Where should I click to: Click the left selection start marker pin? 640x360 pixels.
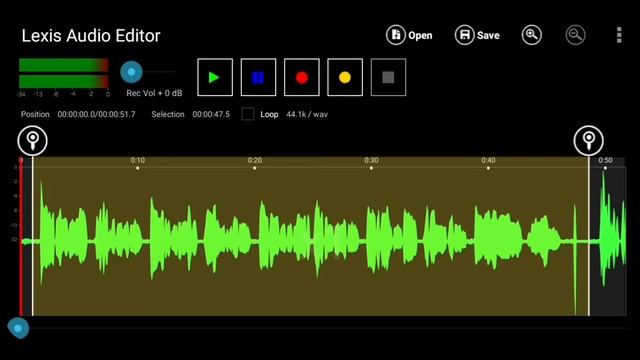click(x=33, y=141)
